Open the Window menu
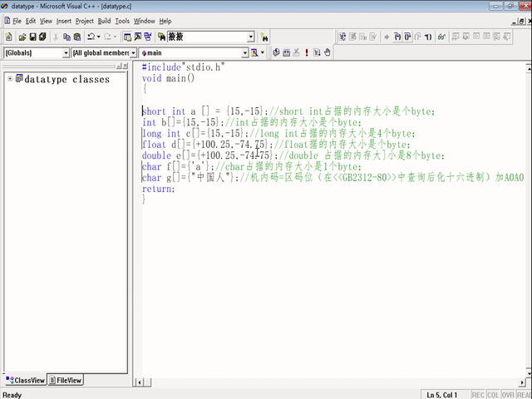This screenshot has height=399, width=532. 144,21
